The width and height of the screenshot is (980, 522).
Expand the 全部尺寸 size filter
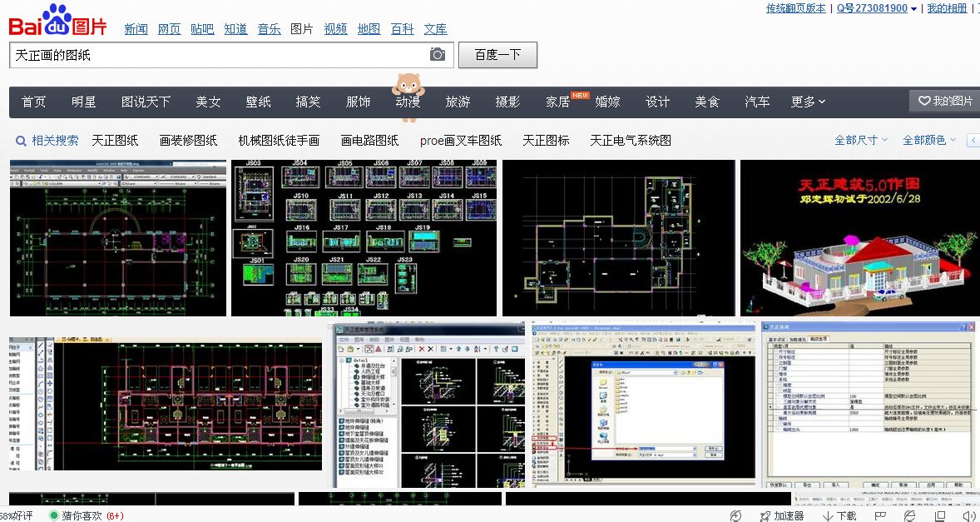(x=860, y=140)
